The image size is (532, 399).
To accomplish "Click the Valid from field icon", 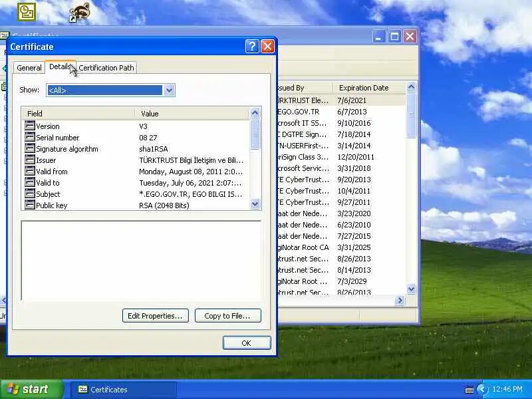I will click(x=30, y=171).
